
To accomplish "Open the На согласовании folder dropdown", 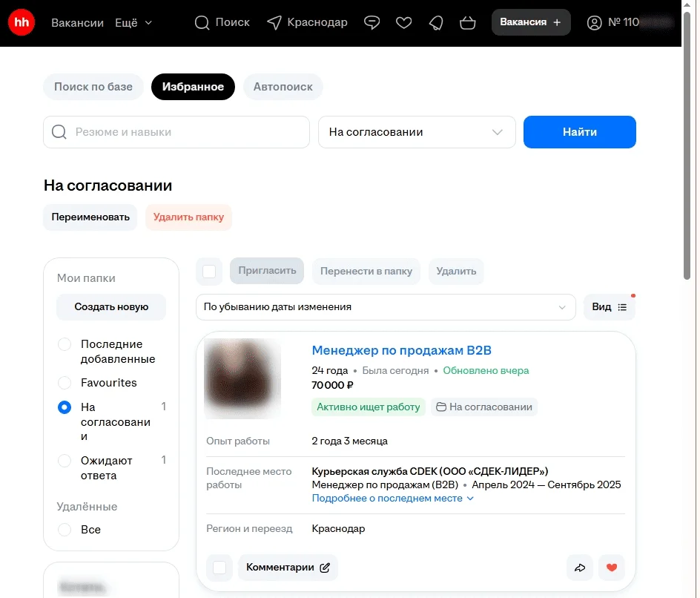I will (x=417, y=132).
